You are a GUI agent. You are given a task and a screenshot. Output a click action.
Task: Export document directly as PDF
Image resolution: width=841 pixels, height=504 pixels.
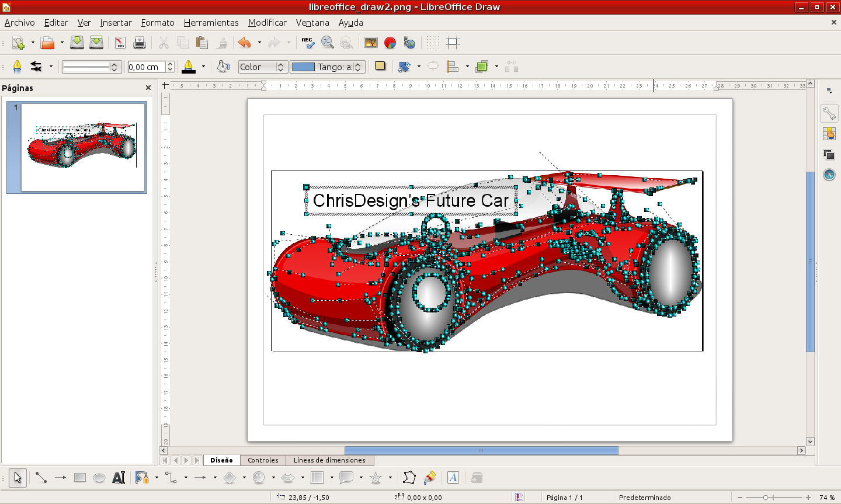120,43
